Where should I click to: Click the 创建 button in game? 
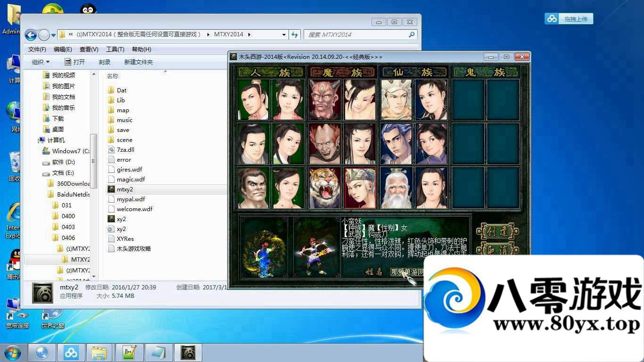497,231
